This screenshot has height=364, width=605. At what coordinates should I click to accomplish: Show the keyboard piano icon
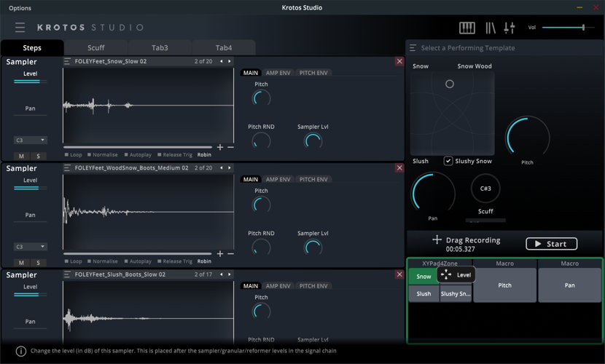click(467, 28)
